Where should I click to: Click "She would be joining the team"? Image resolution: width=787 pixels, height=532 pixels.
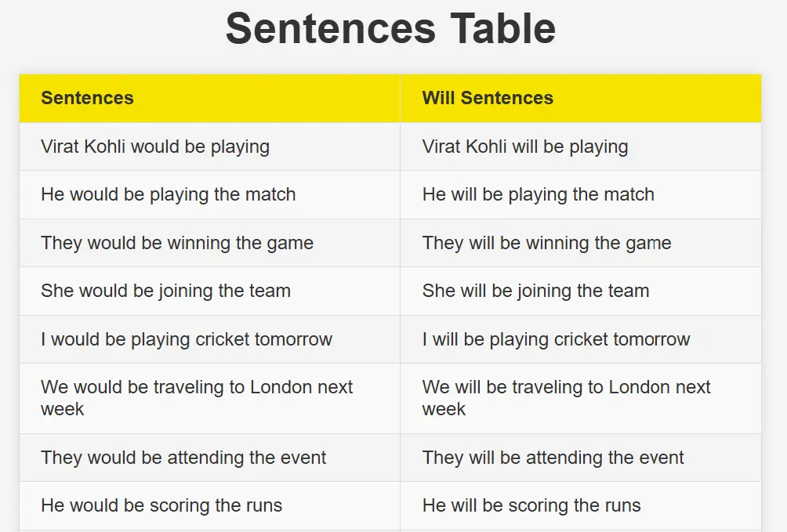click(x=166, y=291)
